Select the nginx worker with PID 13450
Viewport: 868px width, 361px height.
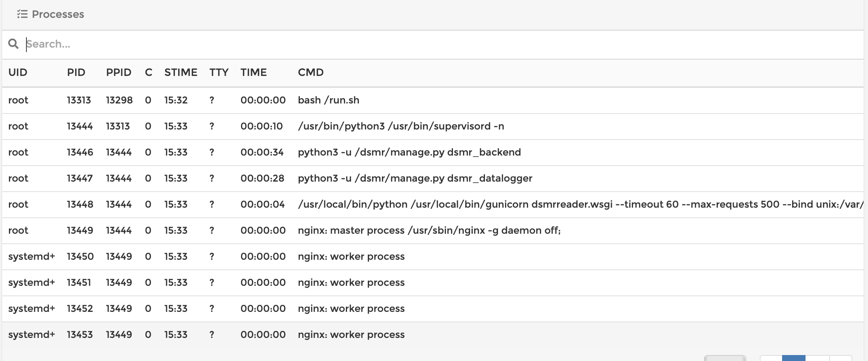[x=260, y=256]
